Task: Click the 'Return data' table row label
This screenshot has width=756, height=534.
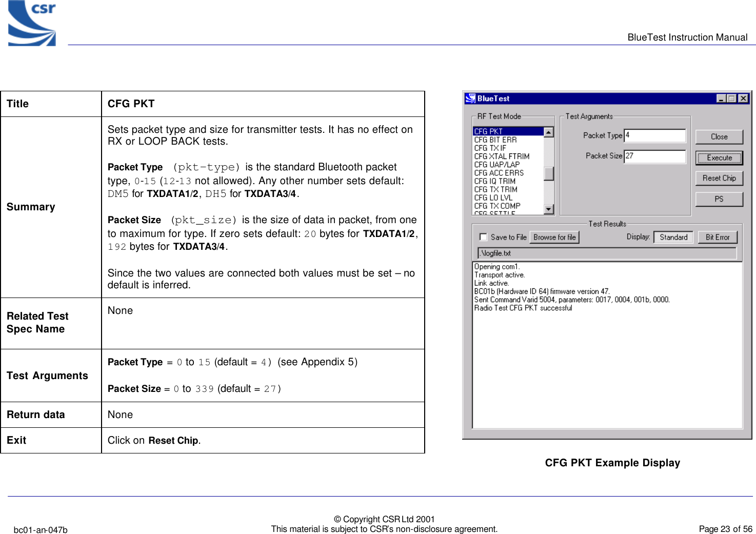Action: [35, 414]
